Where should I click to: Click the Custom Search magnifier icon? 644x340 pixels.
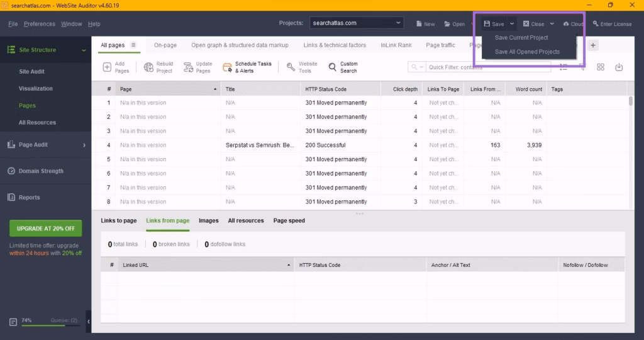[x=333, y=67]
